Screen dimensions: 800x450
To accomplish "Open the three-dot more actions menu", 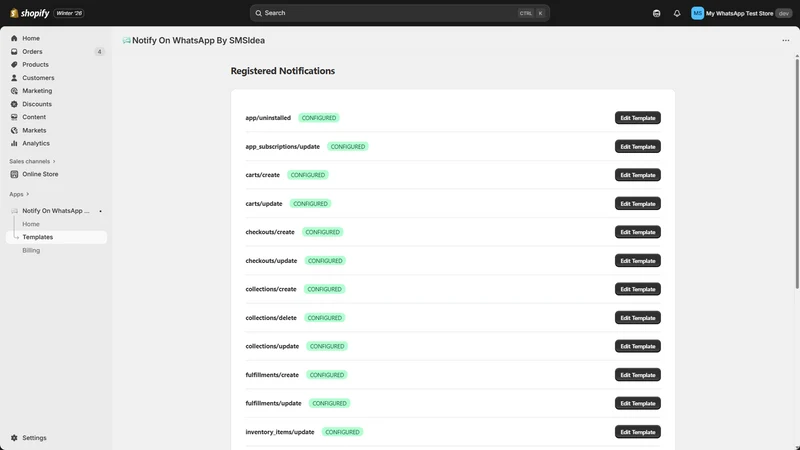I will tap(786, 40).
